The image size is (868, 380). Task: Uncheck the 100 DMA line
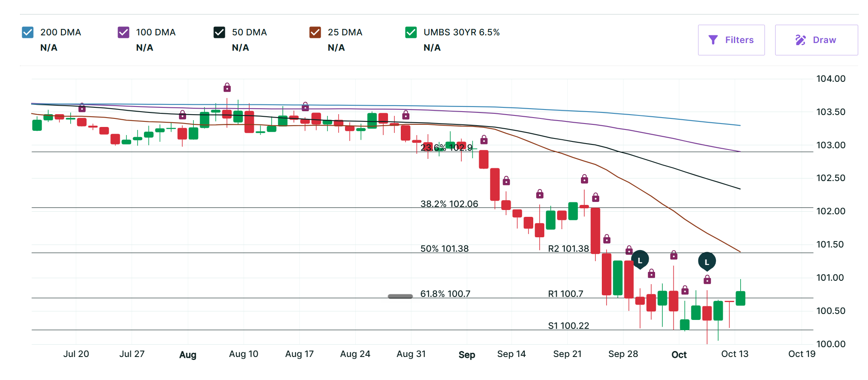click(124, 32)
